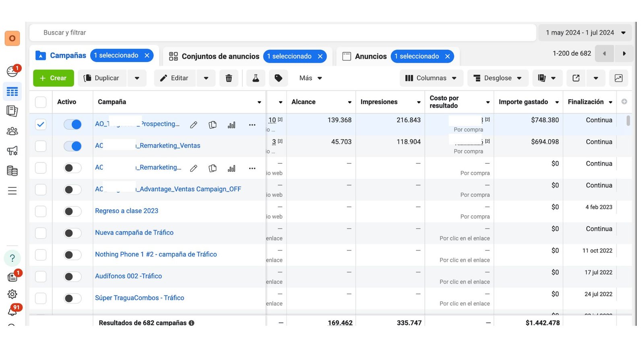The image size is (644, 362).
Task: Open the reports dropdown next to Desglose
Action: (547, 78)
